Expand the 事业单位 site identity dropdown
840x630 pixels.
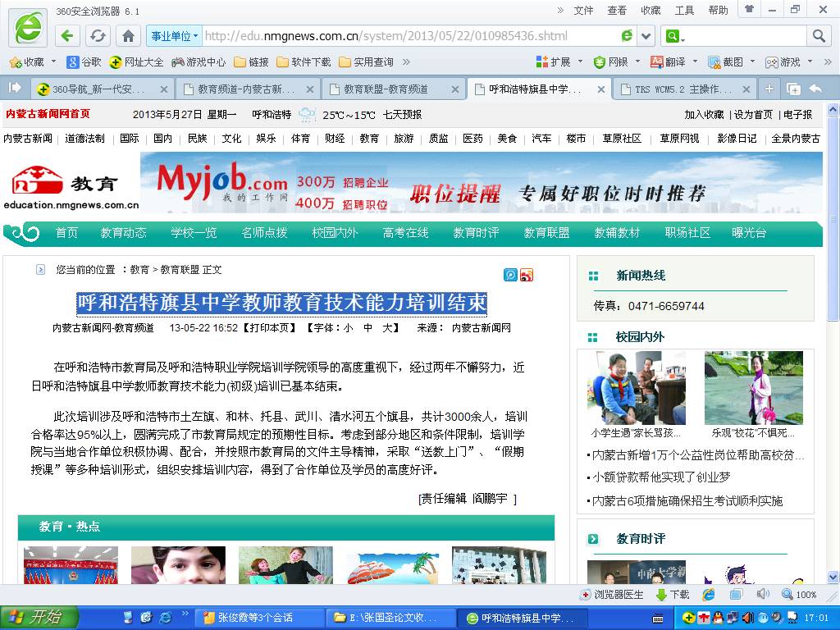click(x=173, y=36)
